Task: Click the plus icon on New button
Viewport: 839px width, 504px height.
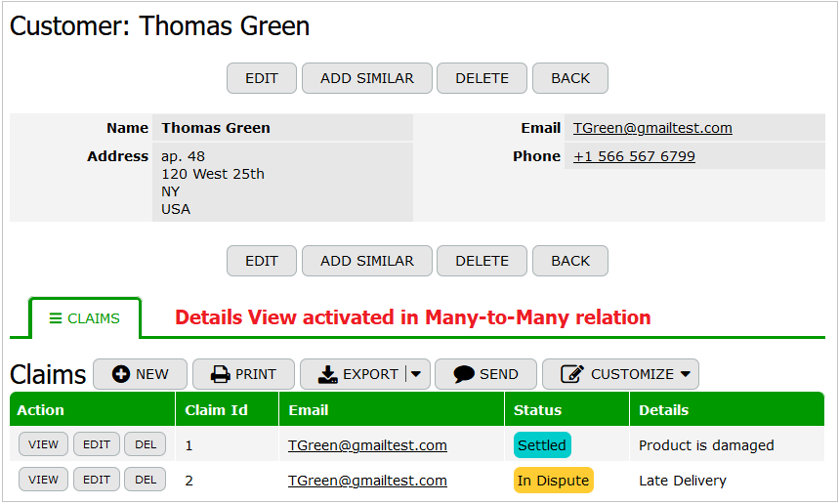Action: pyautogui.click(x=121, y=374)
